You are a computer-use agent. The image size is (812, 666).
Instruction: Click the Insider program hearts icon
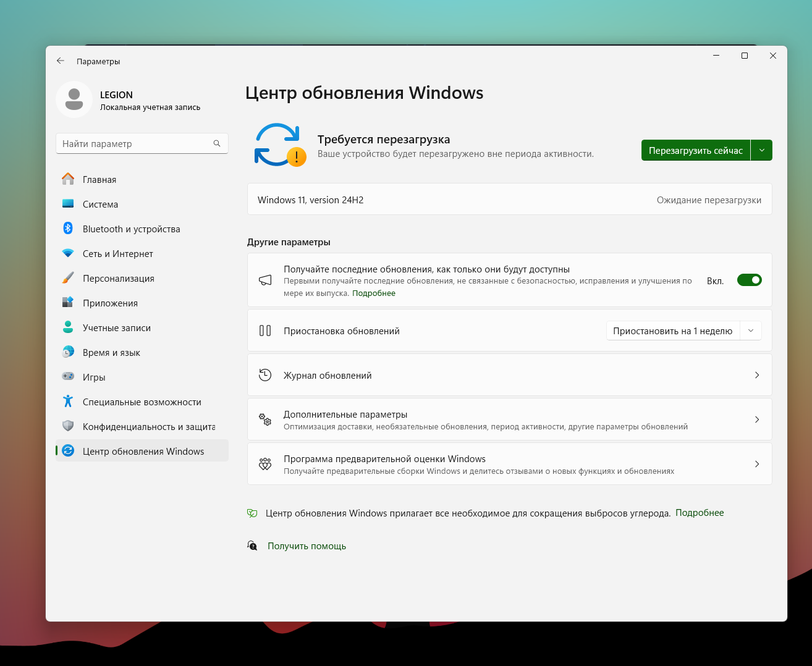tap(265, 464)
